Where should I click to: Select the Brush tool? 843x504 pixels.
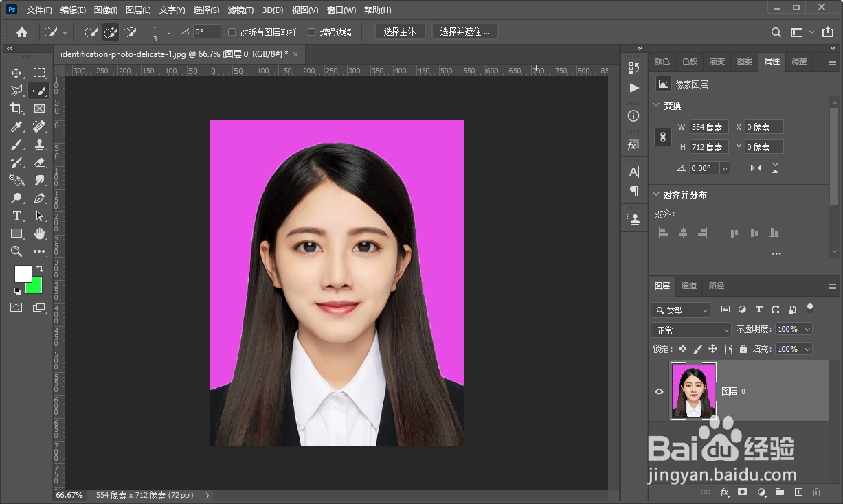coord(16,144)
